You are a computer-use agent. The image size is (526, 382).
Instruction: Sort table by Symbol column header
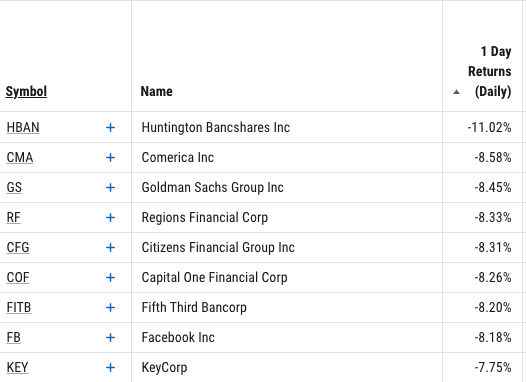click(26, 92)
